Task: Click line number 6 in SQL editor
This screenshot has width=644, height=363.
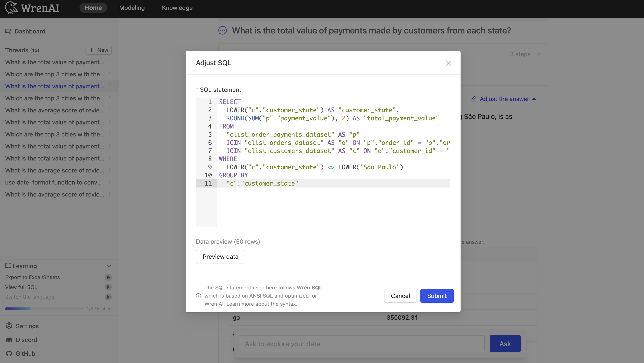Action: click(210, 142)
